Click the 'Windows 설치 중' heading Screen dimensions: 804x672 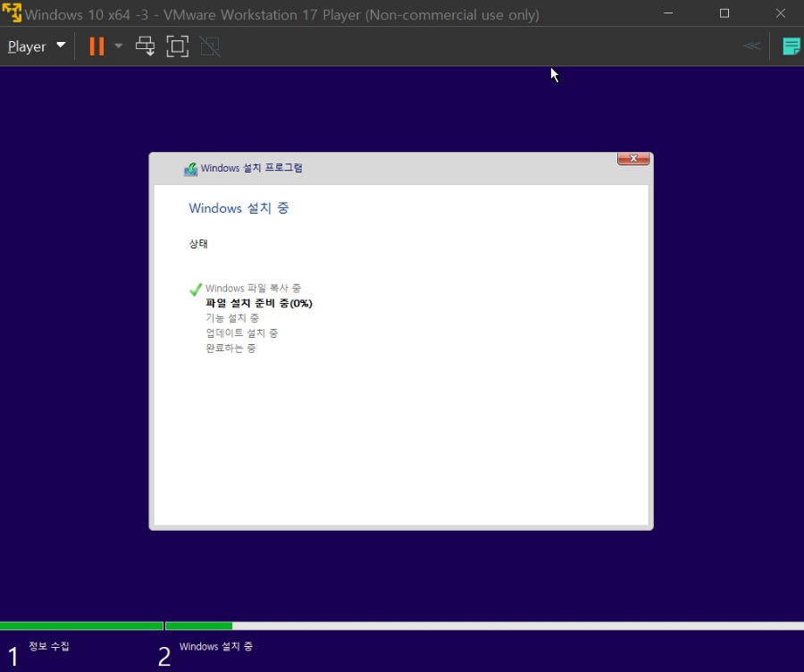(239, 207)
